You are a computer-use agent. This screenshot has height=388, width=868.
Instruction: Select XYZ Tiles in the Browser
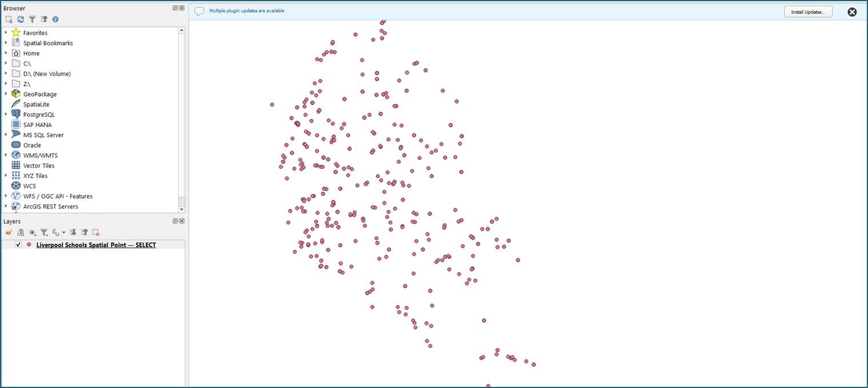[x=35, y=176]
